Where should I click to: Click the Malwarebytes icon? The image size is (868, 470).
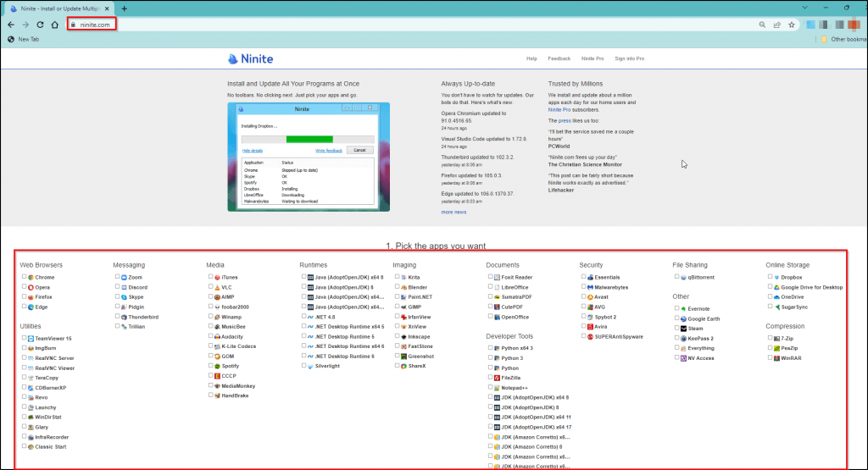pyautogui.click(x=590, y=288)
